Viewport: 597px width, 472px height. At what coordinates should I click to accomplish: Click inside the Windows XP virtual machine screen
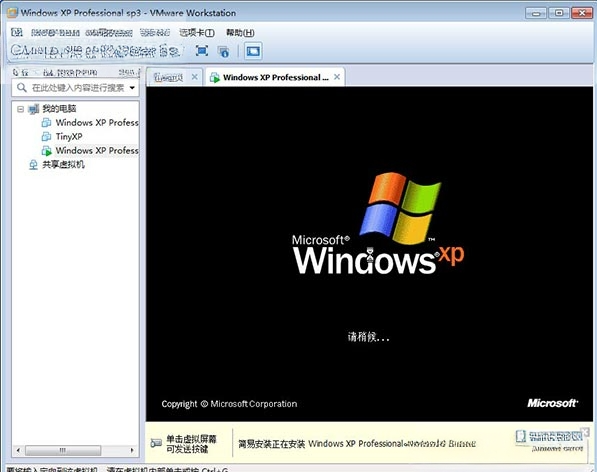click(369, 254)
